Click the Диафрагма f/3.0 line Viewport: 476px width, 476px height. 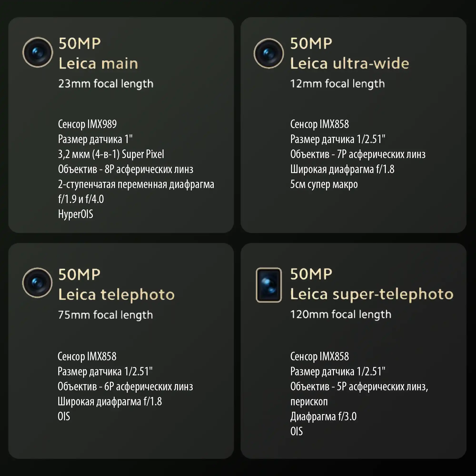pos(323,416)
